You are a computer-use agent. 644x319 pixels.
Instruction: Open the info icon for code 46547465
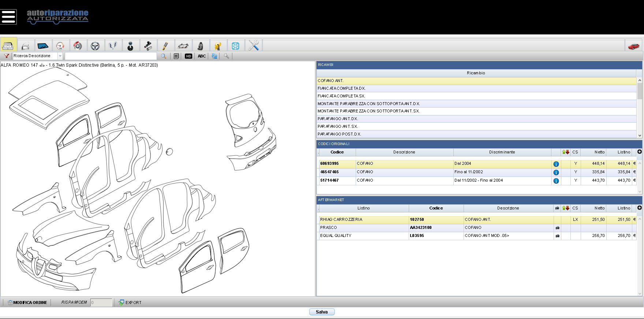[x=556, y=173]
